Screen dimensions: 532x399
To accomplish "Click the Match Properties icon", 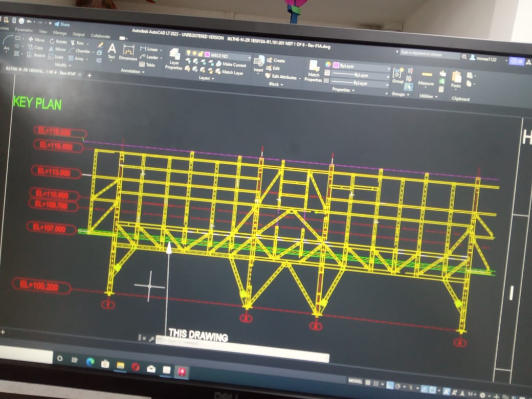I will [314, 71].
